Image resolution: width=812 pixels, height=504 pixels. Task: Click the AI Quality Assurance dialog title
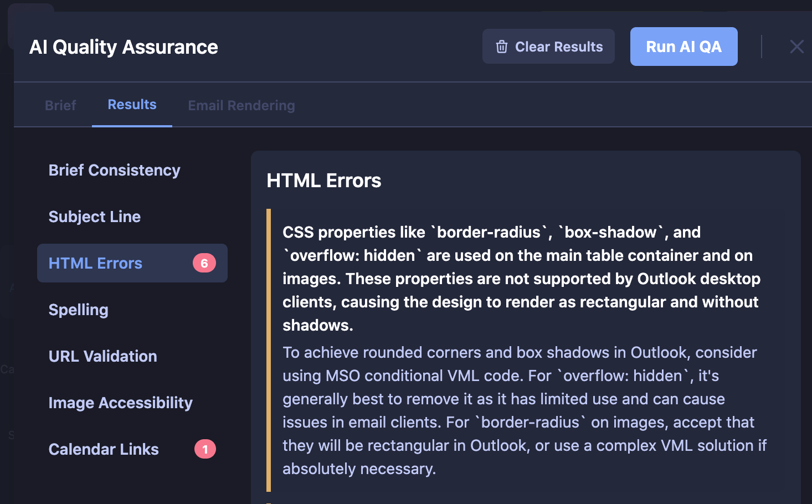tap(123, 47)
